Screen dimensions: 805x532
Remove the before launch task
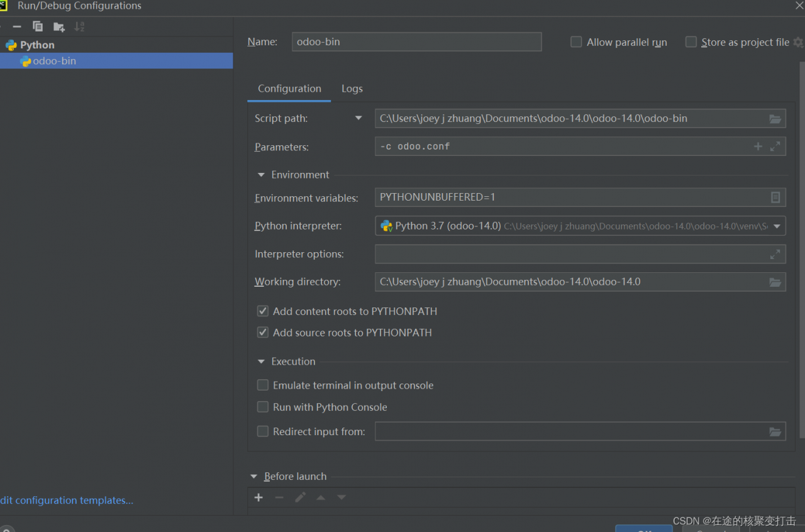[279, 497]
